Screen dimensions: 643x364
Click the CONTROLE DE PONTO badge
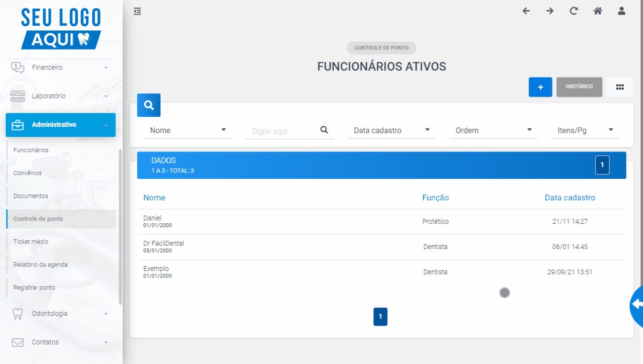(x=382, y=48)
